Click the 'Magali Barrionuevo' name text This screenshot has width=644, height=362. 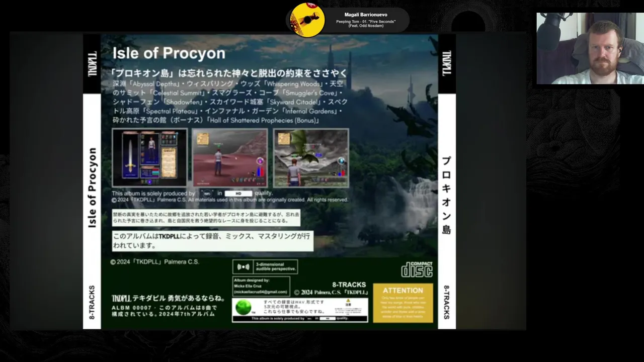click(366, 15)
